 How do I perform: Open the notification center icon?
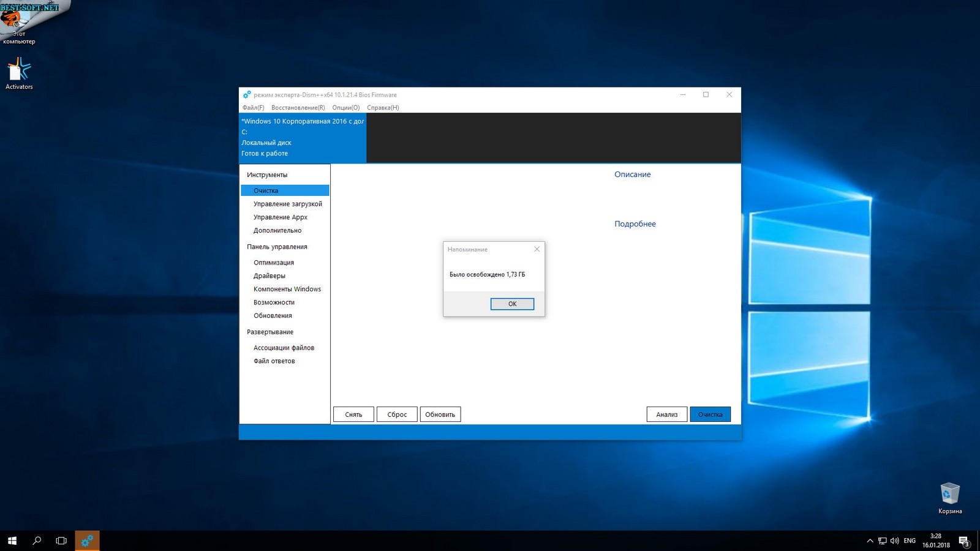coord(963,541)
